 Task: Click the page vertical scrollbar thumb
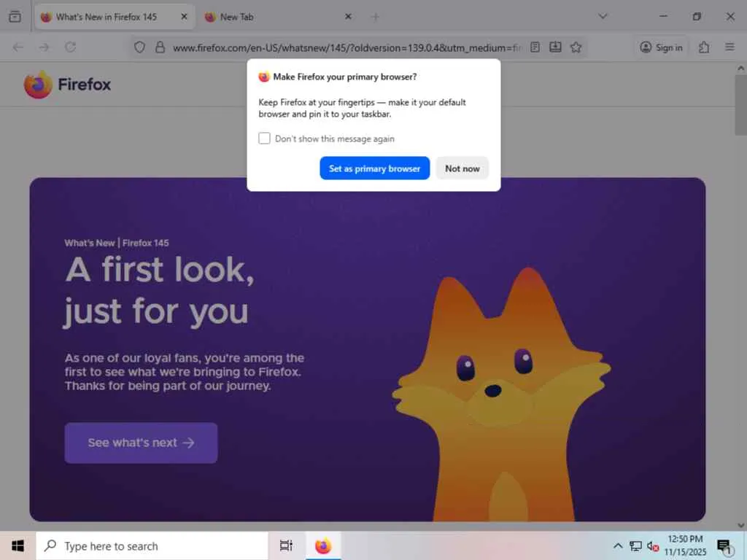(x=740, y=105)
